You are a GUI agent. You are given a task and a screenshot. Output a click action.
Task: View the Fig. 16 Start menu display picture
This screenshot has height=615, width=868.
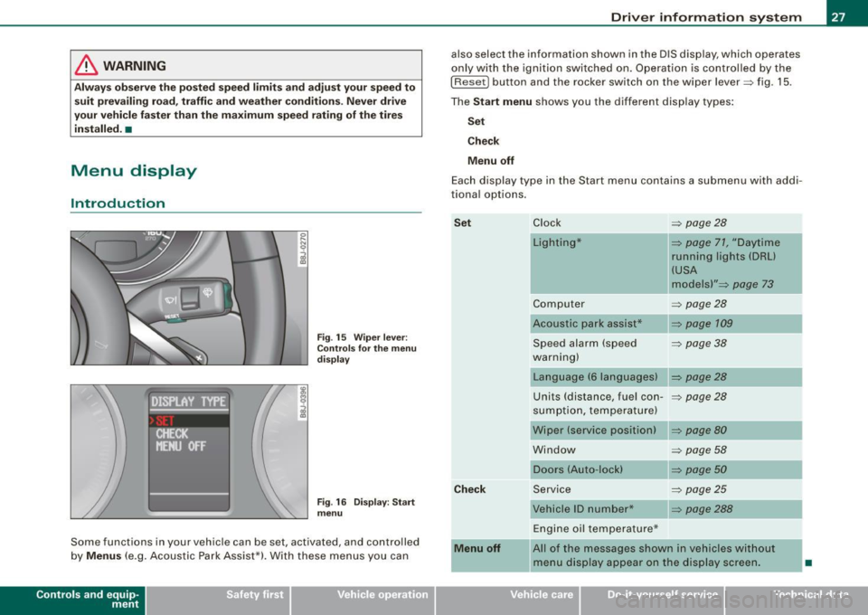click(189, 451)
